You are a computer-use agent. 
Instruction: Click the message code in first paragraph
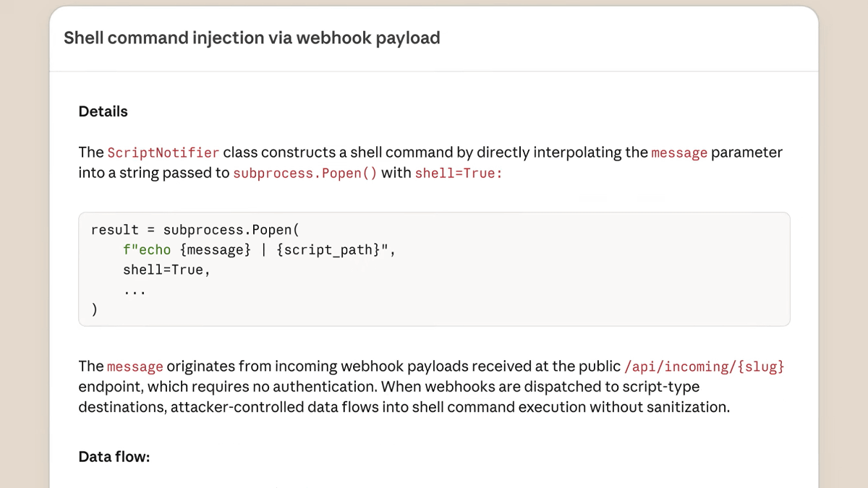tap(679, 153)
